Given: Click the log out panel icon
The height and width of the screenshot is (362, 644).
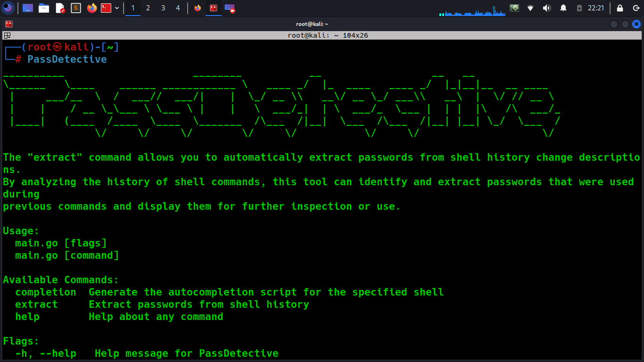Looking at the screenshot, I should coord(636,8).
